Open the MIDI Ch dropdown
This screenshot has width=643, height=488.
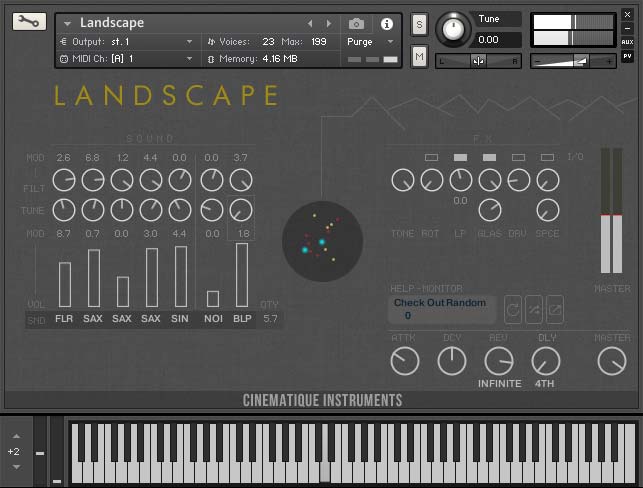coord(189,59)
